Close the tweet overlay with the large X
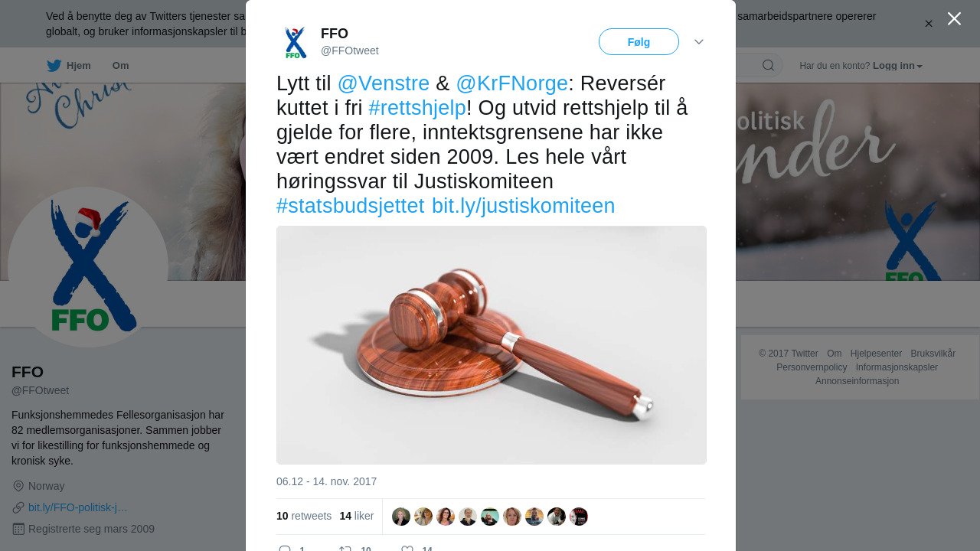The image size is (980, 551). (954, 18)
